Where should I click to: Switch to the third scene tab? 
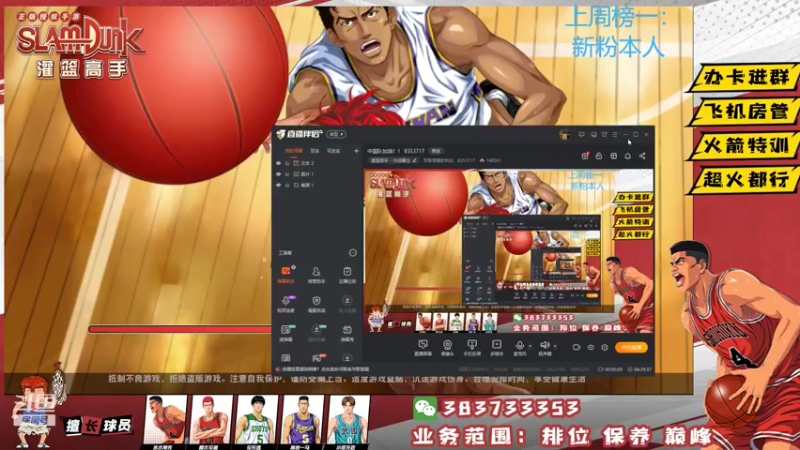click(x=333, y=151)
